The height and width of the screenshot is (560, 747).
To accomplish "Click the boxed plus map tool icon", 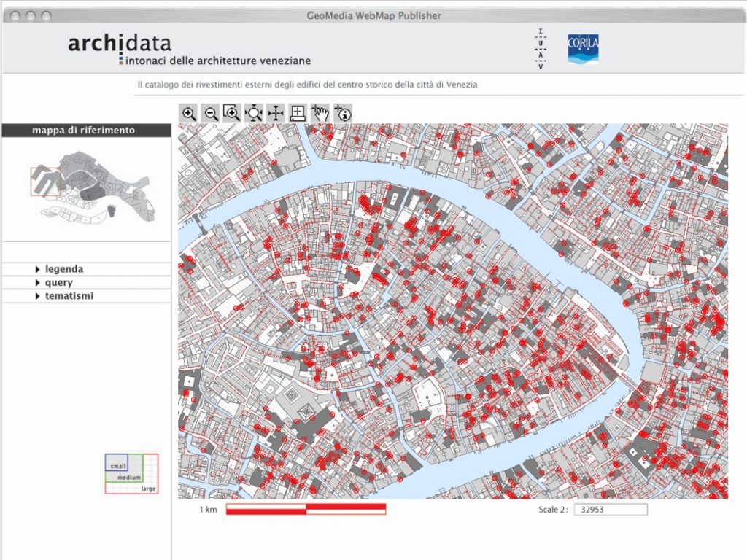I will [298, 113].
